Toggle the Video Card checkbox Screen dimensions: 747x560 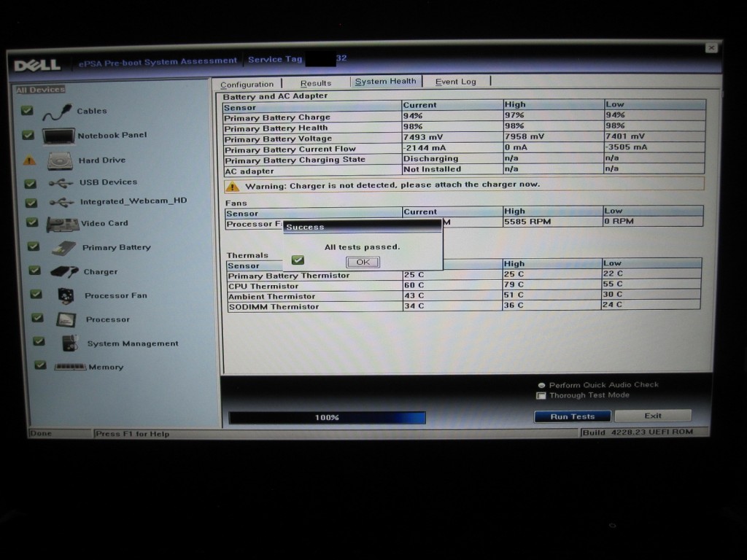point(32,222)
